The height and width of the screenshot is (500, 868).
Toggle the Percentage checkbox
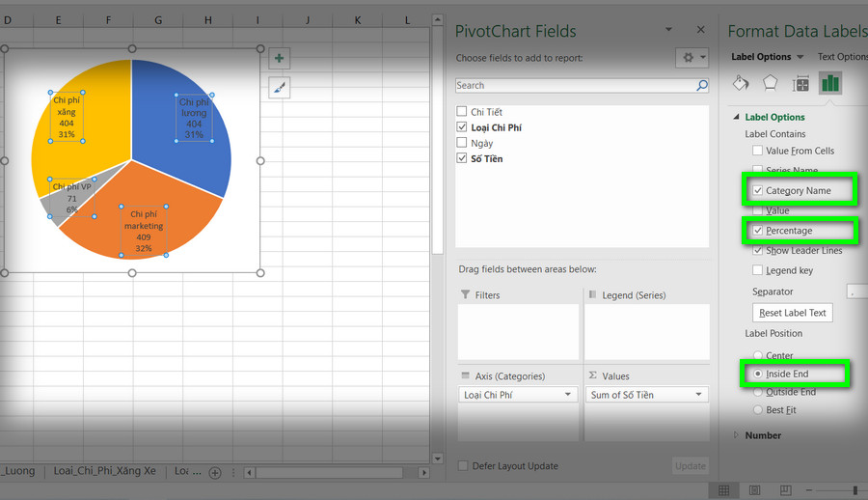(757, 230)
